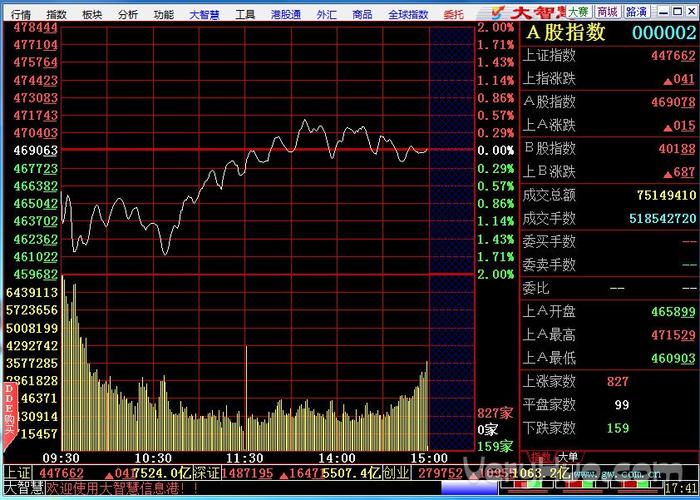Open the red 委托 trading menu
The width and height of the screenshot is (700, 500).
click(x=454, y=14)
